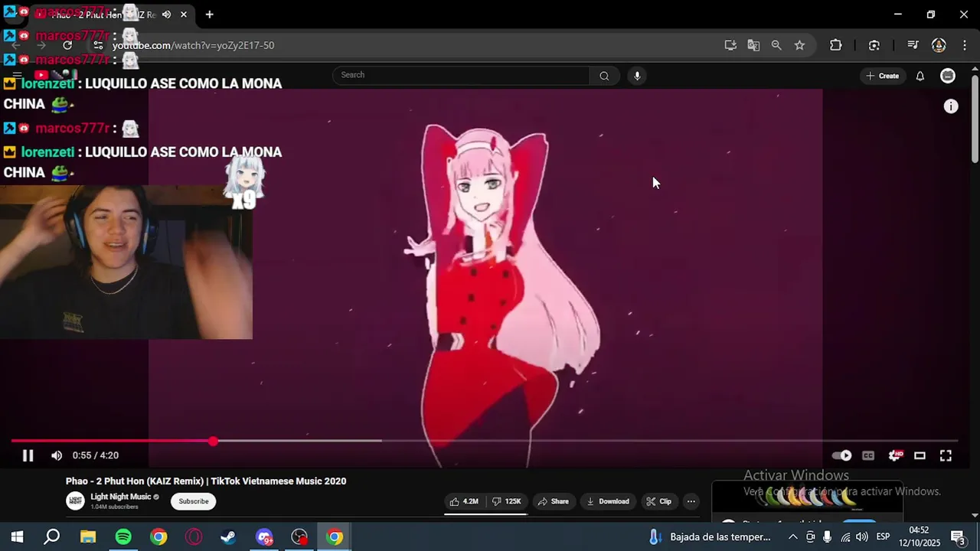This screenshot has width=980, height=551.
Task: Open a new Chrome tab
Action: point(209,15)
